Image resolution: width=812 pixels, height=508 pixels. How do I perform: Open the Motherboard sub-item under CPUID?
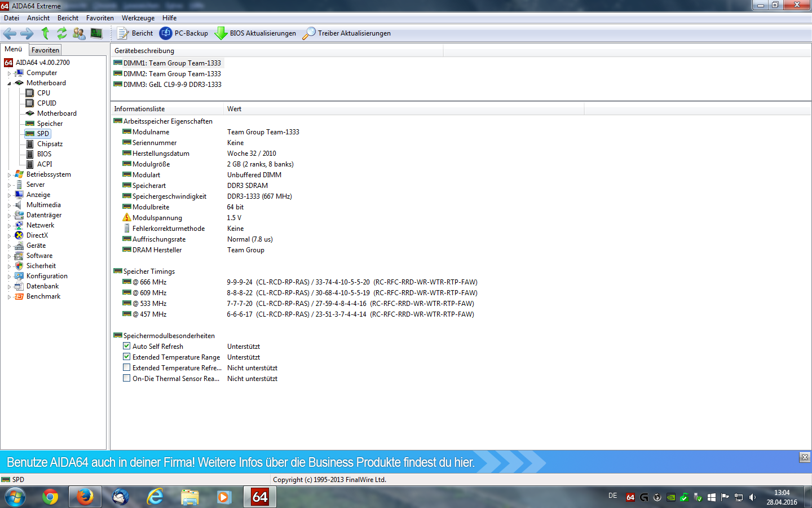click(x=57, y=113)
